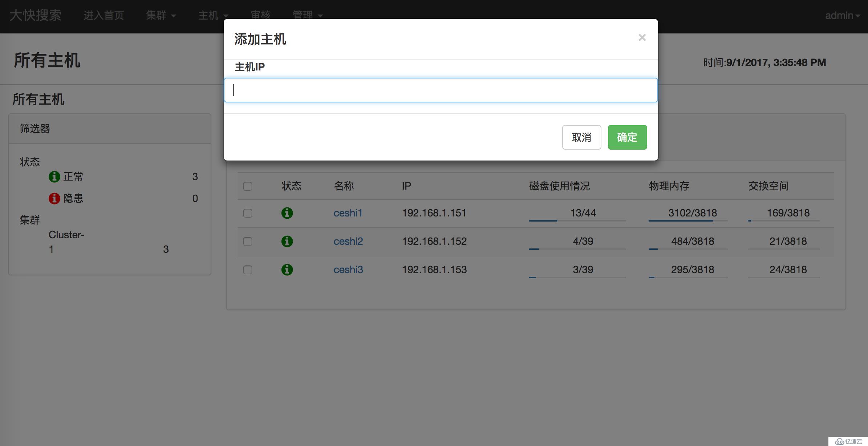Viewport: 868px width, 446px height.
Task: Filter by 正常 status
Action: coord(73,177)
